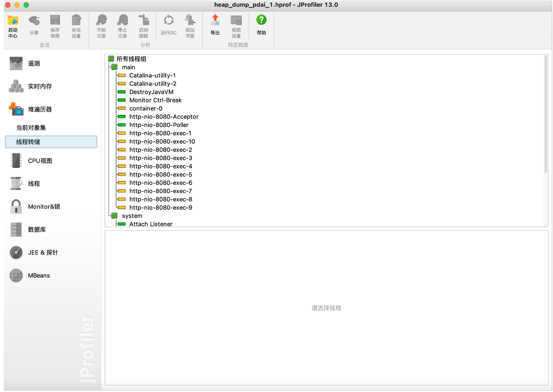553x392 pixels.
Task: Select thread http-nio-8080-Acceptor
Action: coord(164,117)
